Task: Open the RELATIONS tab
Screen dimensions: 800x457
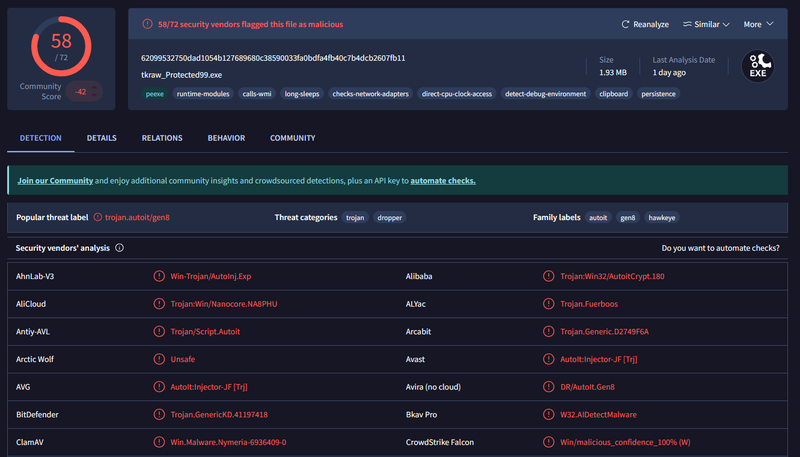Action: coord(162,138)
